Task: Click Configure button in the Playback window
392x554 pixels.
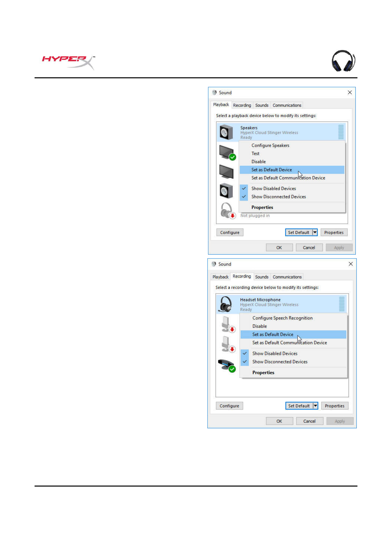Action: coord(230,233)
